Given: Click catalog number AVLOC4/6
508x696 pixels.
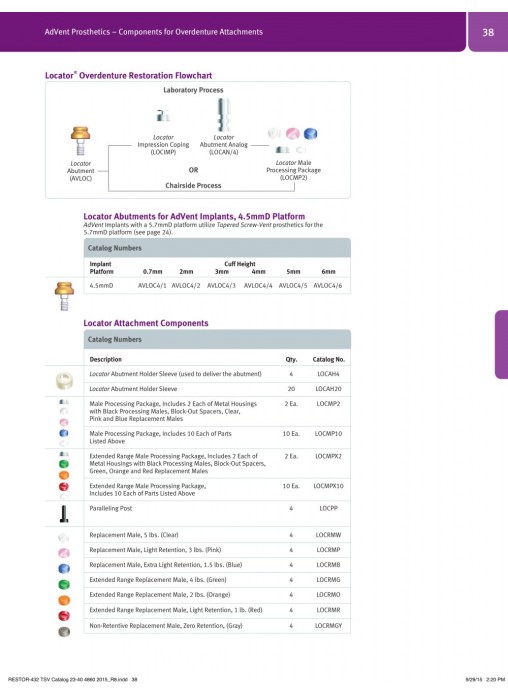Looking at the screenshot, I should pos(328,286).
